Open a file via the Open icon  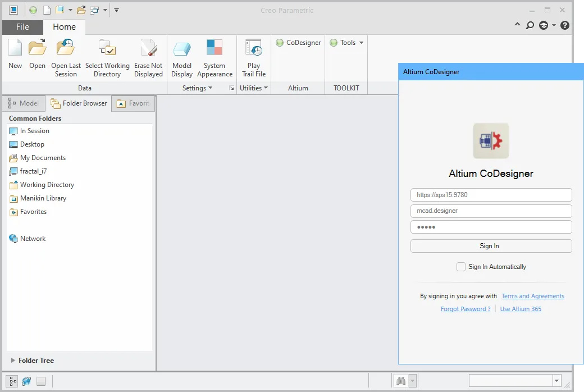click(x=37, y=54)
